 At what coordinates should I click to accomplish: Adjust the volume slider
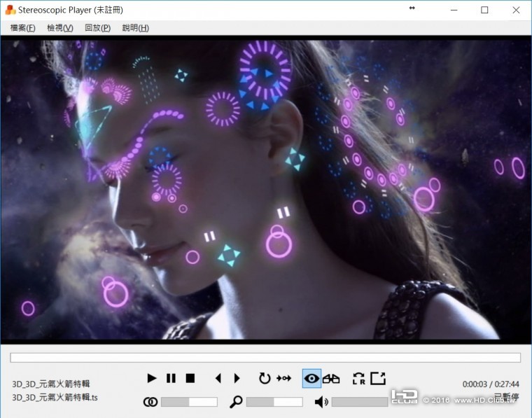point(360,402)
